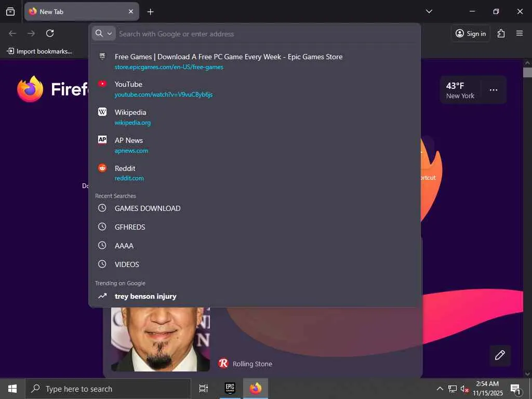This screenshot has height=399, width=532.
Task: Expand the list all tabs chevron
Action: (429, 11)
